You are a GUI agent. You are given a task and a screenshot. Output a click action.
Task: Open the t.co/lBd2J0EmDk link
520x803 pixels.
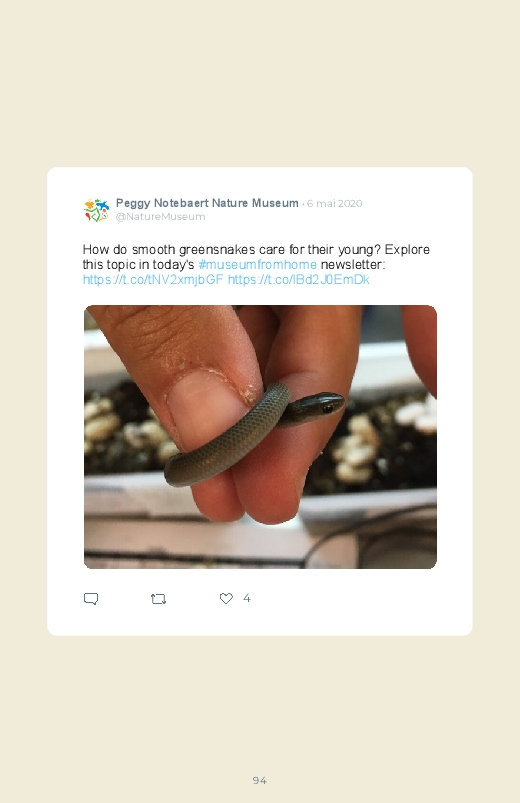point(299,279)
